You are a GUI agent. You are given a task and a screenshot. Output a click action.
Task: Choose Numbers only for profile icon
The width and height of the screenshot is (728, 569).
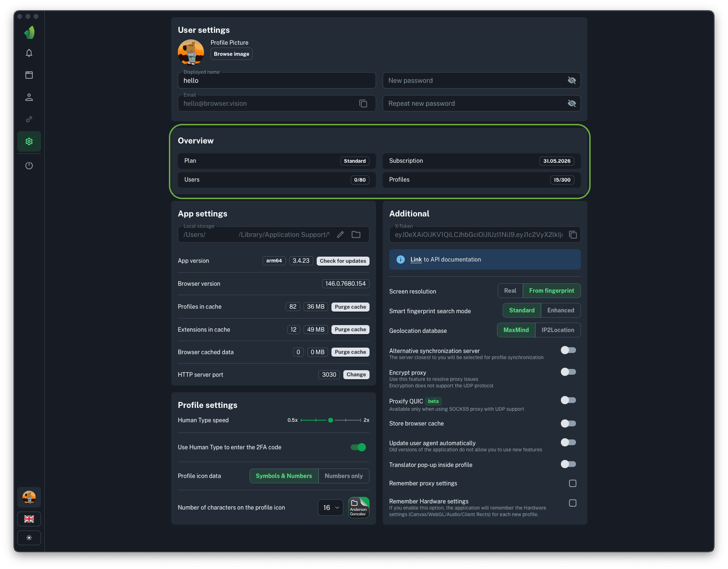343,476
